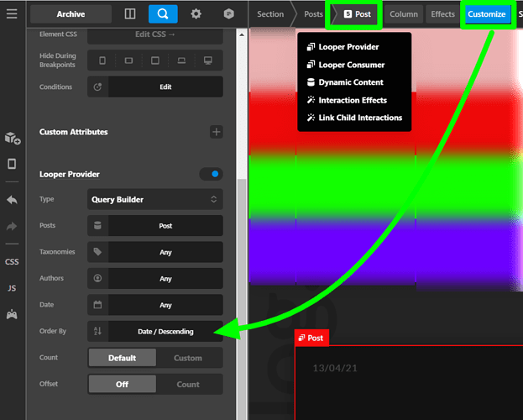Open the global CSS editor
Viewport: 523px width, 420px height.
(12, 262)
